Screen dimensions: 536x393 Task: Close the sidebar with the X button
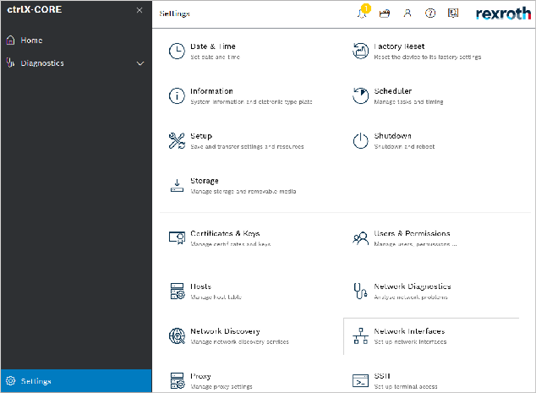[139, 10]
